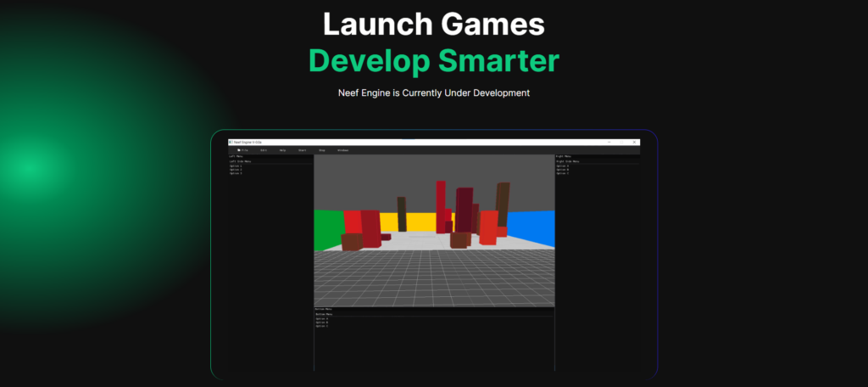Select Option 3 in the Left Side Menu
The width and height of the screenshot is (868, 387).
[236, 173]
